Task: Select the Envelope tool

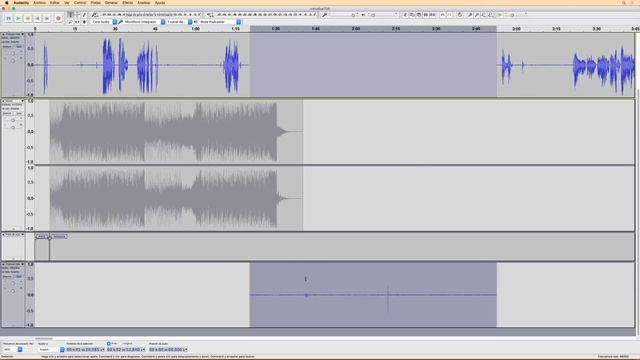Action: (x=78, y=15)
